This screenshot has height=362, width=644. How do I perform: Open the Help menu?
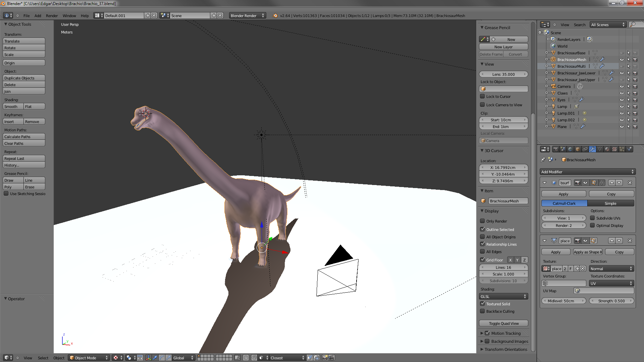coord(85,15)
